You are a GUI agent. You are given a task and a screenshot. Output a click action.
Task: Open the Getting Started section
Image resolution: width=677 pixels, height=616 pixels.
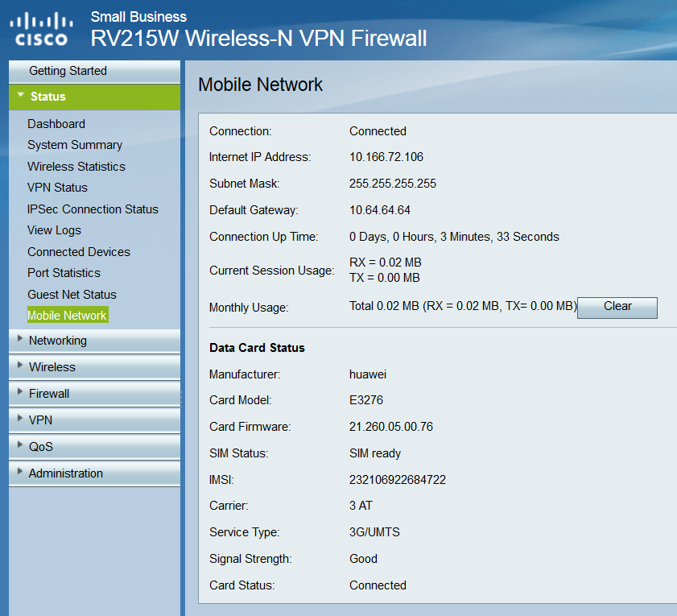(94, 72)
